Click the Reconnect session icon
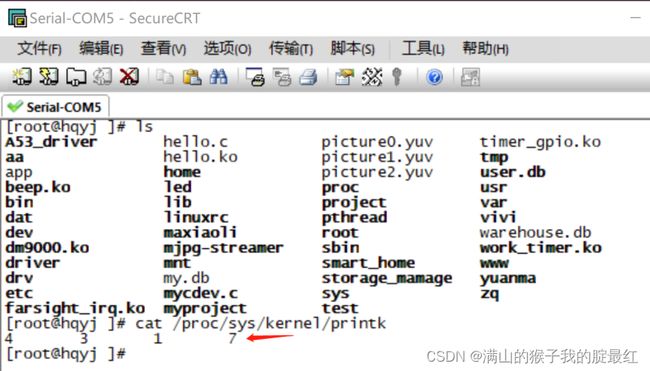The image size is (650, 371). (102, 77)
